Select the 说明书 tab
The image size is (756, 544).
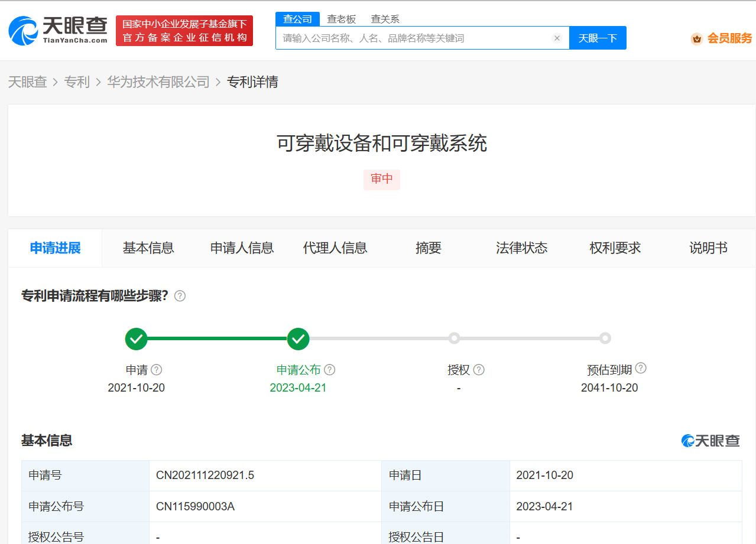pos(708,248)
